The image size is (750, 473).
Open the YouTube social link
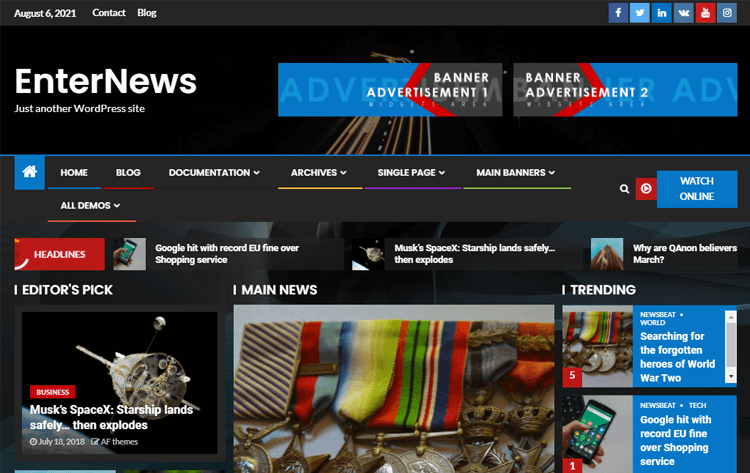click(706, 13)
